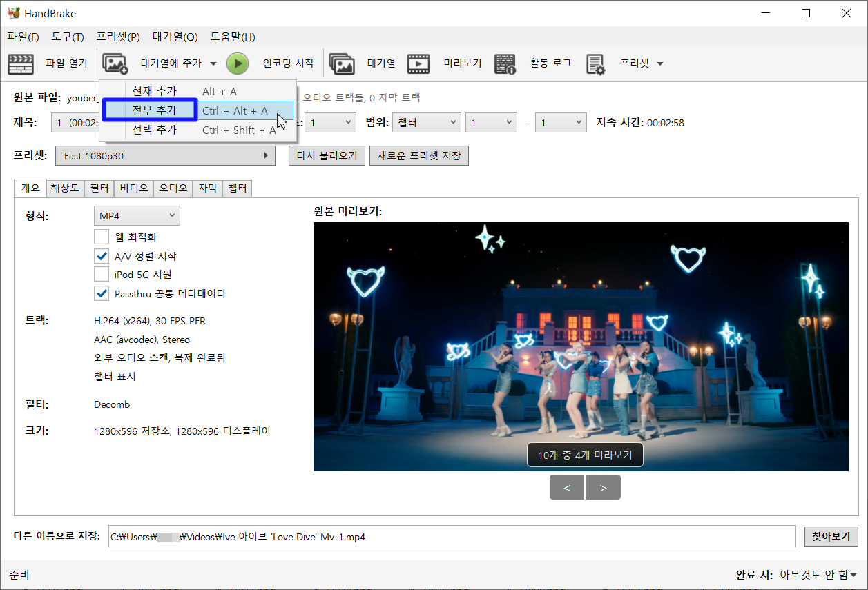This screenshot has width=868, height=590.
Task: Open the Fast 1080p30 preset selector
Action: point(165,156)
